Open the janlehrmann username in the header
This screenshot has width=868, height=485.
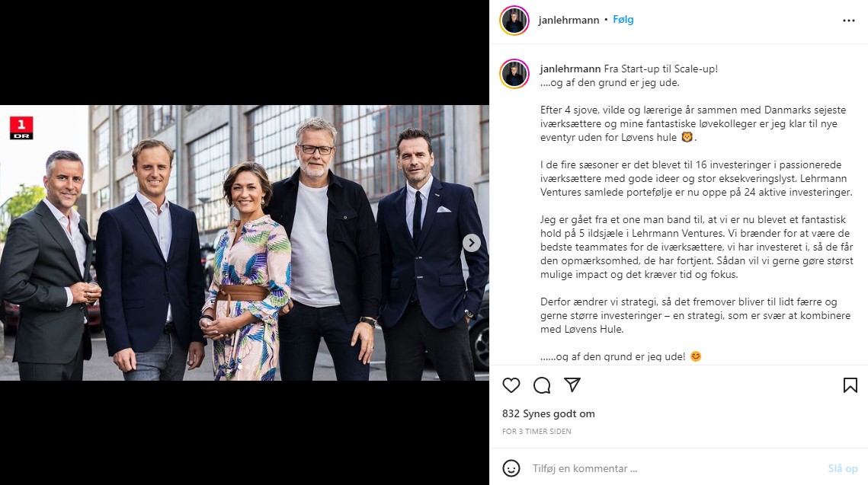569,20
